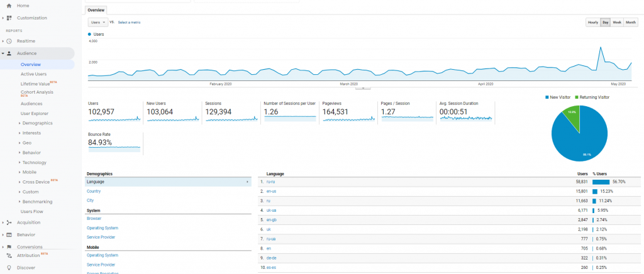Screen dimensions: 644x274
Task: Switch chart granularity to Week
Action: (x=617, y=23)
